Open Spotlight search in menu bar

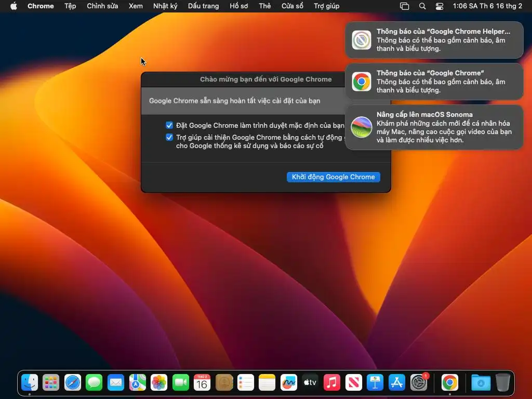point(422,6)
